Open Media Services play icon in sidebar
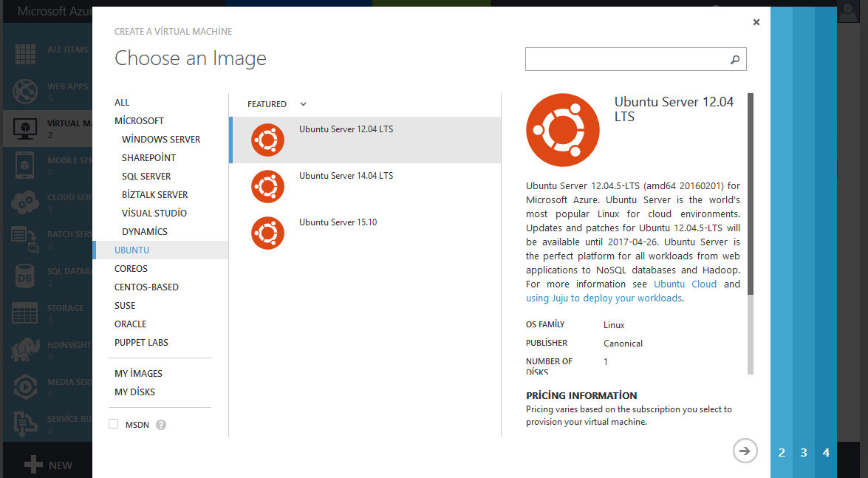 [25, 386]
